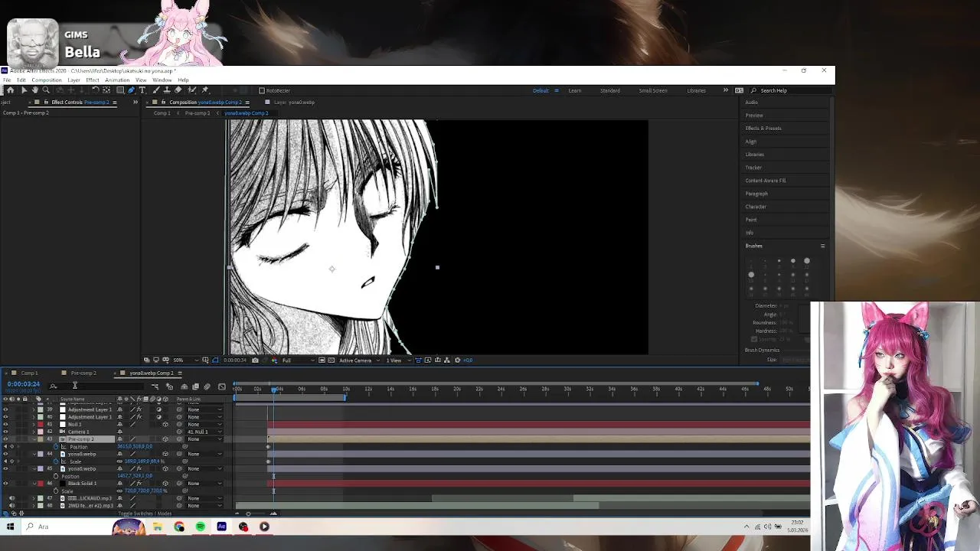Viewport: 980px width, 551px height.
Task: Click the Position stopwatch under Pre-comp 2
Action: pyautogui.click(x=56, y=446)
